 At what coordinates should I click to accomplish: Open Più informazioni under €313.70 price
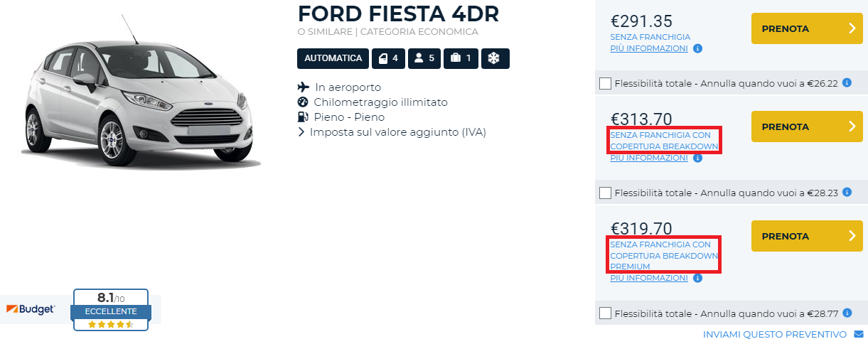648,158
